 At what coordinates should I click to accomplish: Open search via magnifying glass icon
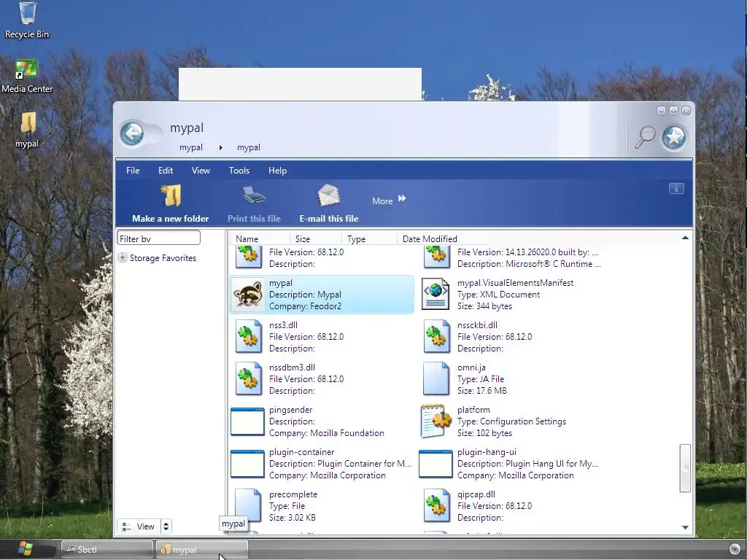pyautogui.click(x=645, y=137)
